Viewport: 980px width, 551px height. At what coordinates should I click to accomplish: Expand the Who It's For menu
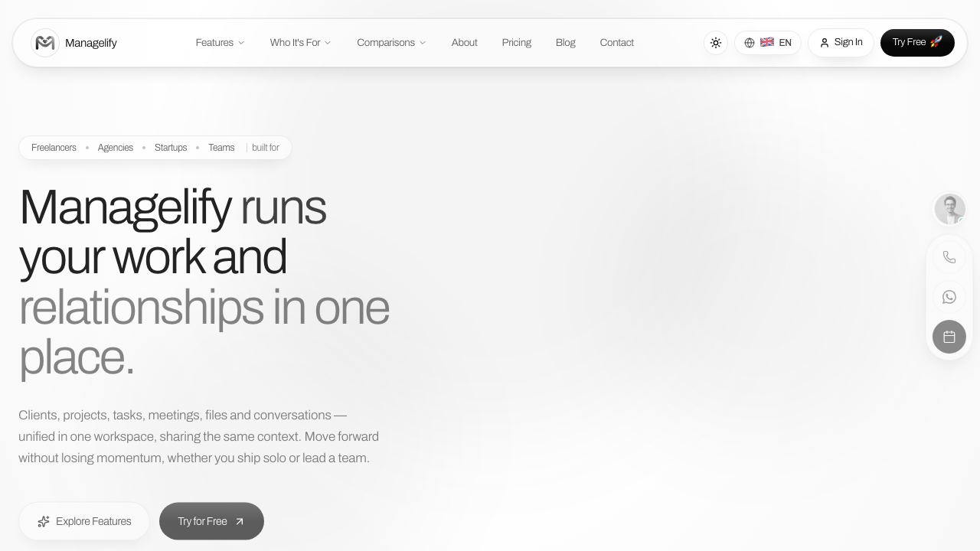click(x=300, y=43)
